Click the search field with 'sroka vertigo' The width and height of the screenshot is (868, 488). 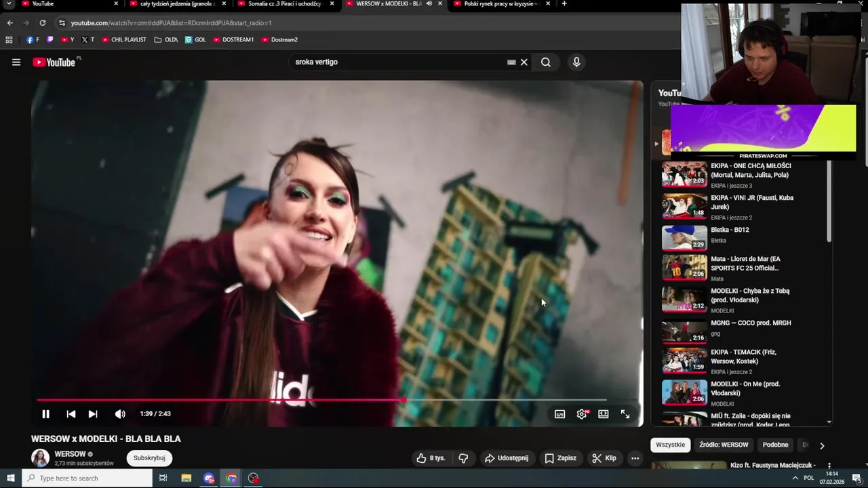(x=400, y=62)
